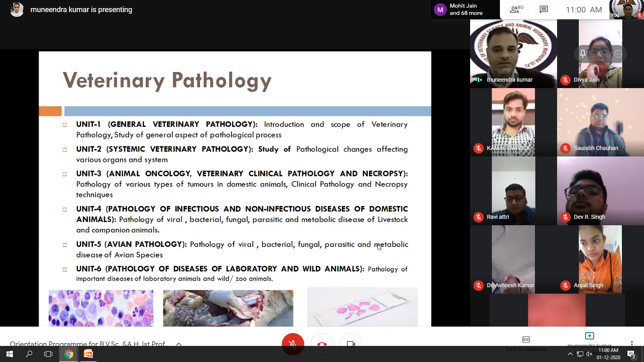
Task: Click the 'muneendra kumar is presenting' label
Action: click(x=81, y=10)
